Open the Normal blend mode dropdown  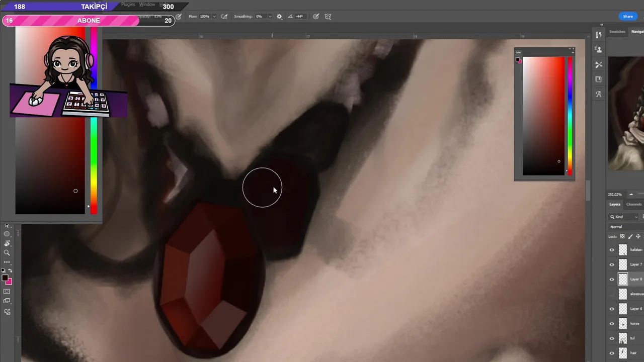(x=626, y=227)
